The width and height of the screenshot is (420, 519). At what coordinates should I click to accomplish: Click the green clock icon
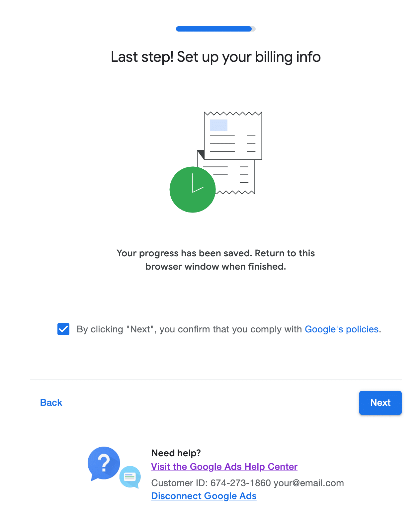pyautogui.click(x=192, y=190)
